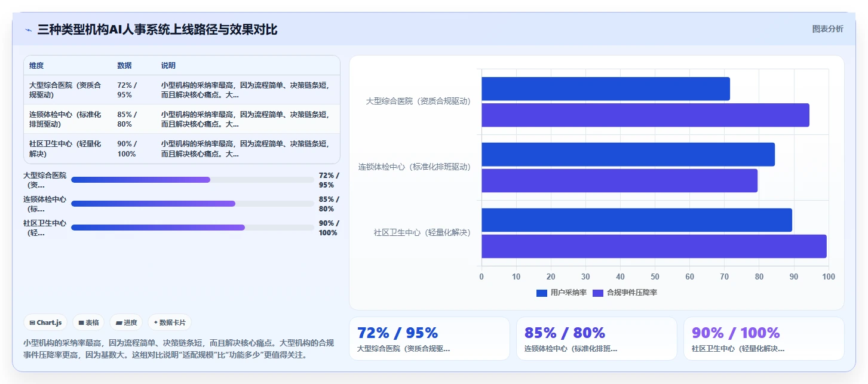Click the 社区卫生中心 label before its progress bar
Viewport: 868px width, 384px height.
pos(45,228)
